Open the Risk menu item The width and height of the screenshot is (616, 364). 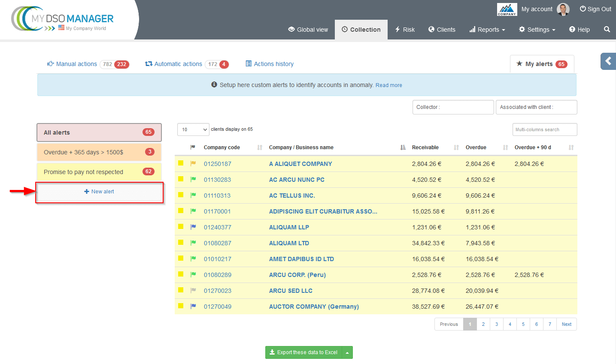405,30
